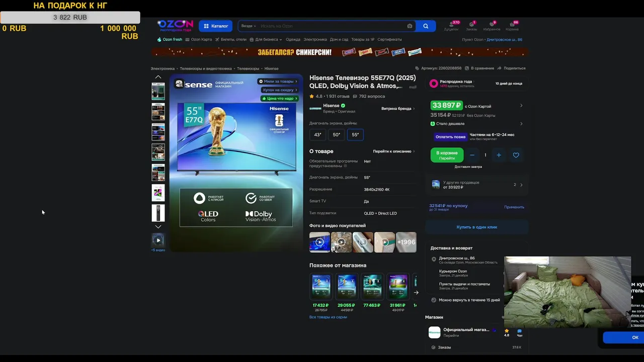Click the Телевизоры и видеотехника breadcrumb
This screenshot has width=644, height=362.
click(x=206, y=68)
